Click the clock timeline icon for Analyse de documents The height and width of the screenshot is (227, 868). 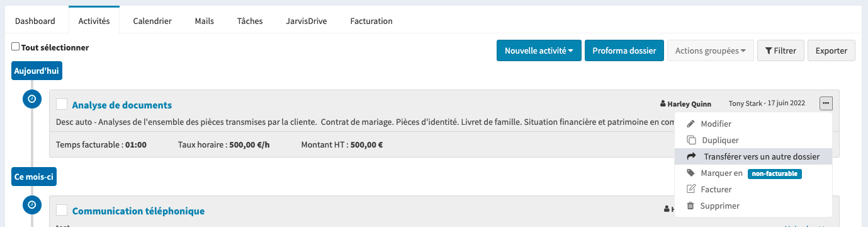pos(31,99)
